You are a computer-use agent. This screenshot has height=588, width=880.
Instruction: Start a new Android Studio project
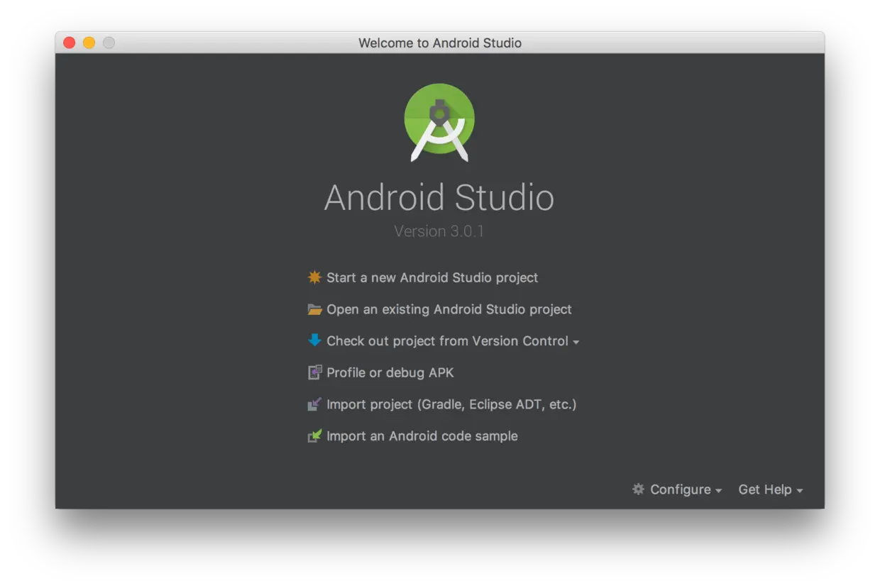pyautogui.click(x=431, y=277)
